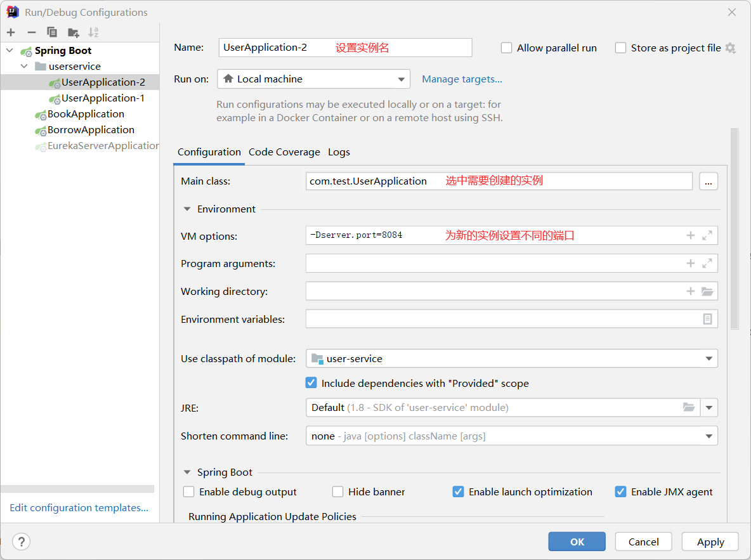
Task: Select UserApplication-1 in the configuration tree
Action: pos(103,98)
